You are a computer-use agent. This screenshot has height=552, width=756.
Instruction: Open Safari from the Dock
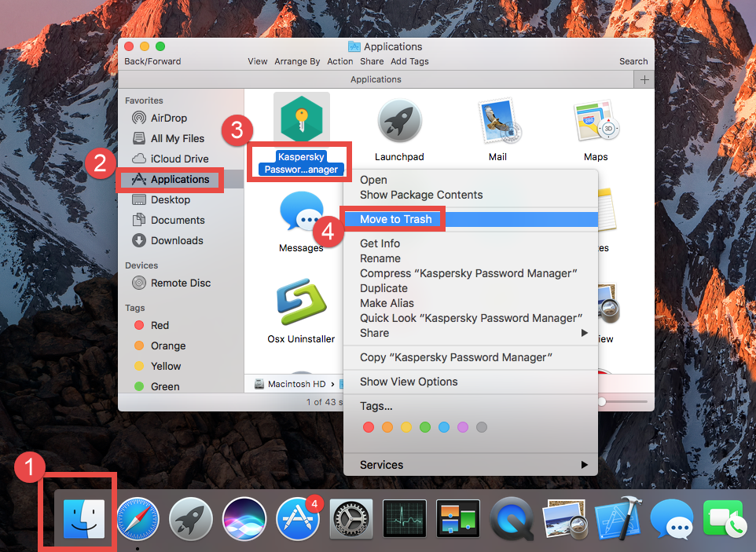click(x=138, y=518)
